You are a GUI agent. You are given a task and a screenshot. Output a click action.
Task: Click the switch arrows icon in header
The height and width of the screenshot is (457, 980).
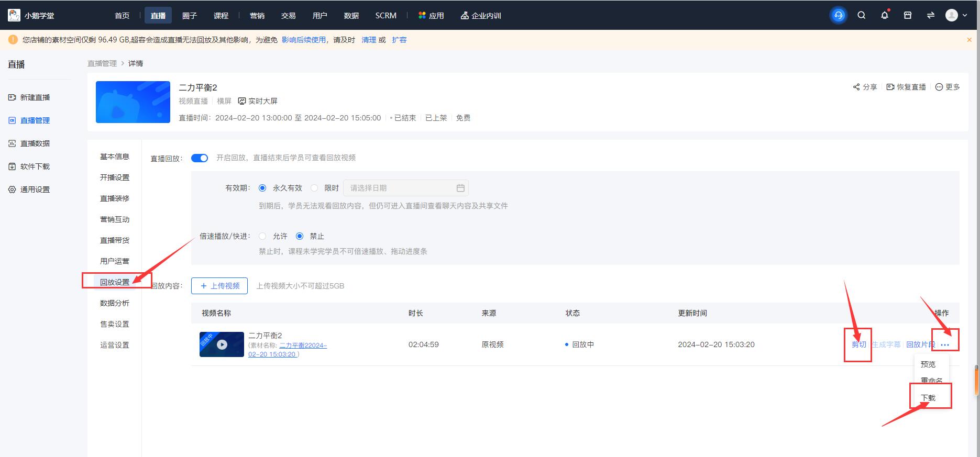(930, 15)
